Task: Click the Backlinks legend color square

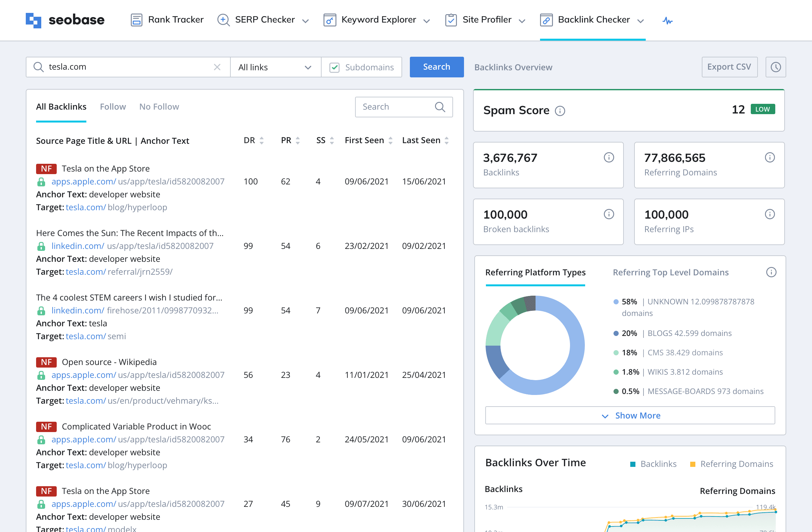Action: point(633,464)
